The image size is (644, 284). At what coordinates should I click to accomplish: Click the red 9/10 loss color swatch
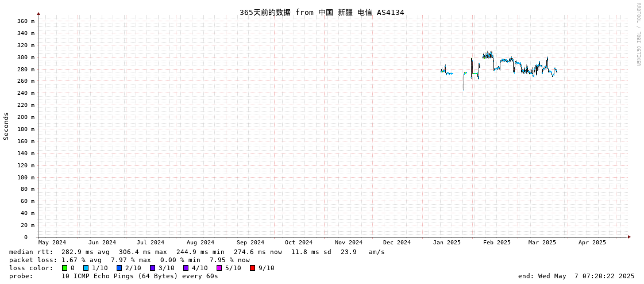252,268
